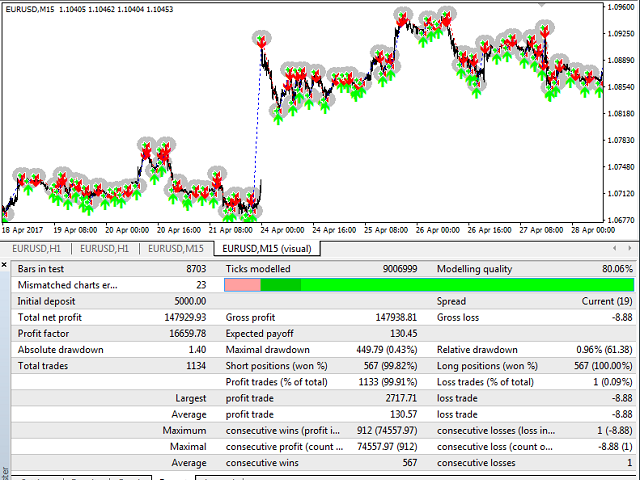Click the 1.06700 price scale label
This screenshot has height=480, width=640.
620,220
